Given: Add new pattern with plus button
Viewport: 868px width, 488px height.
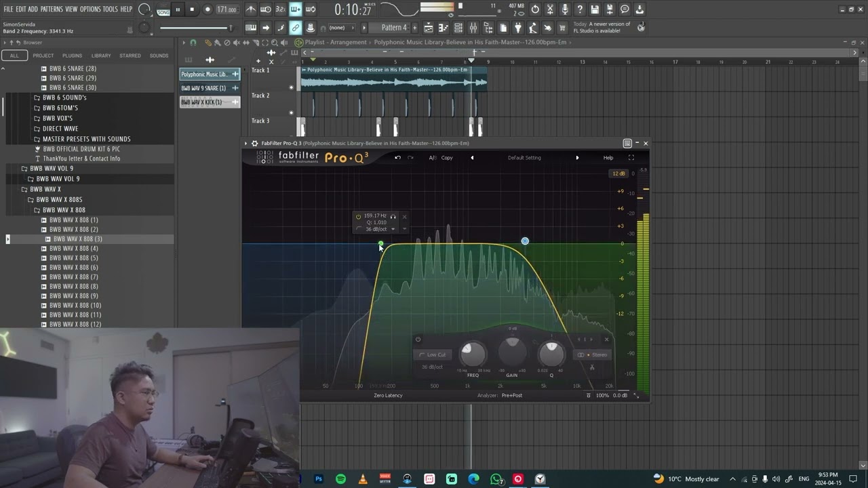Looking at the screenshot, I should 416,28.
